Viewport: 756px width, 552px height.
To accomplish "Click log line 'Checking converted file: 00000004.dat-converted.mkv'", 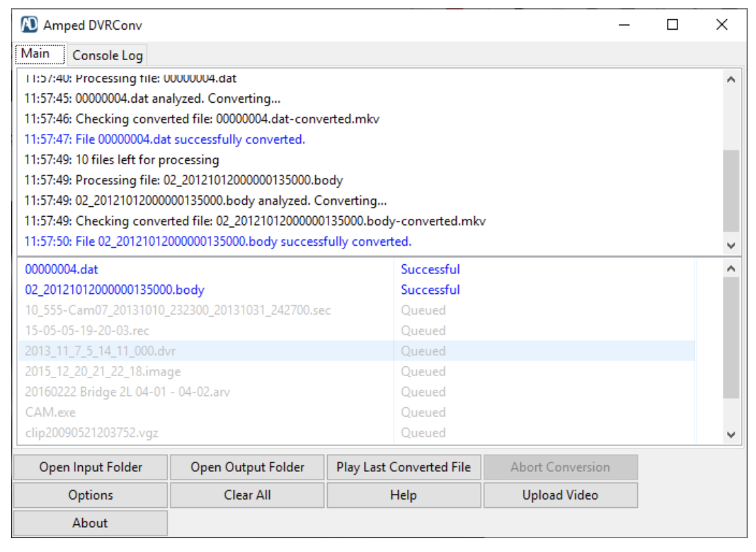I will (201, 119).
